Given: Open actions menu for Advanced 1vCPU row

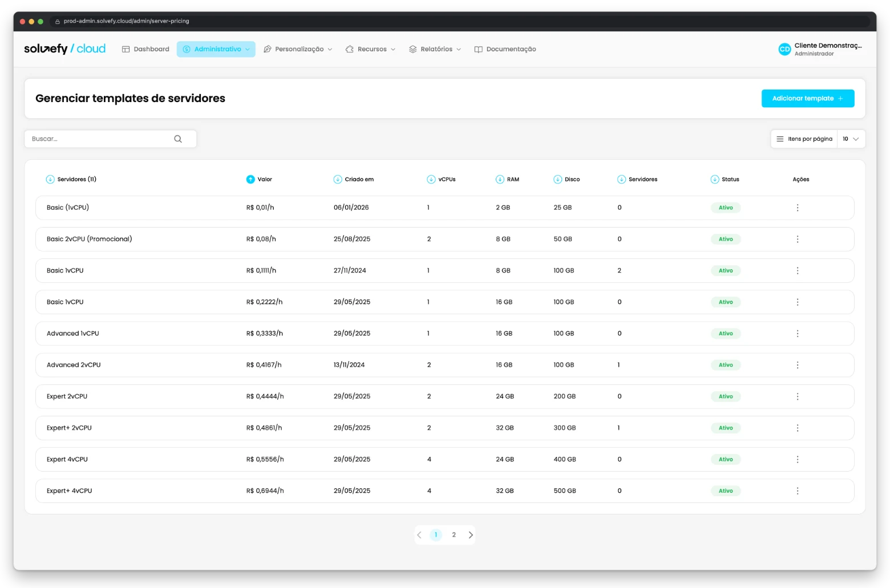Looking at the screenshot, I should 798,334.
